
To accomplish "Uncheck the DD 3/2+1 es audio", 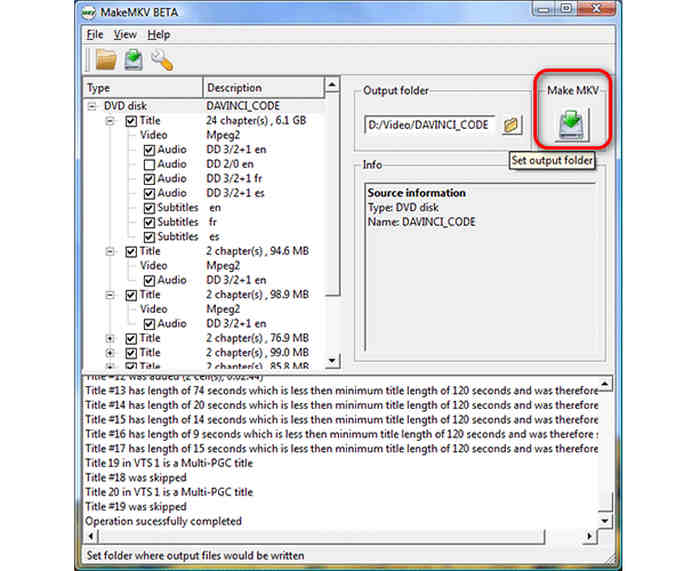I will (149, 193).
